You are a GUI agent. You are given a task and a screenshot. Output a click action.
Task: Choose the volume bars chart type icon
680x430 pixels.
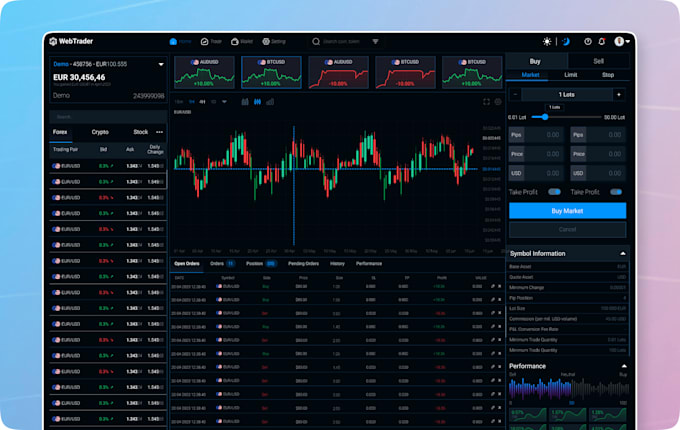[x=270, y=102]
